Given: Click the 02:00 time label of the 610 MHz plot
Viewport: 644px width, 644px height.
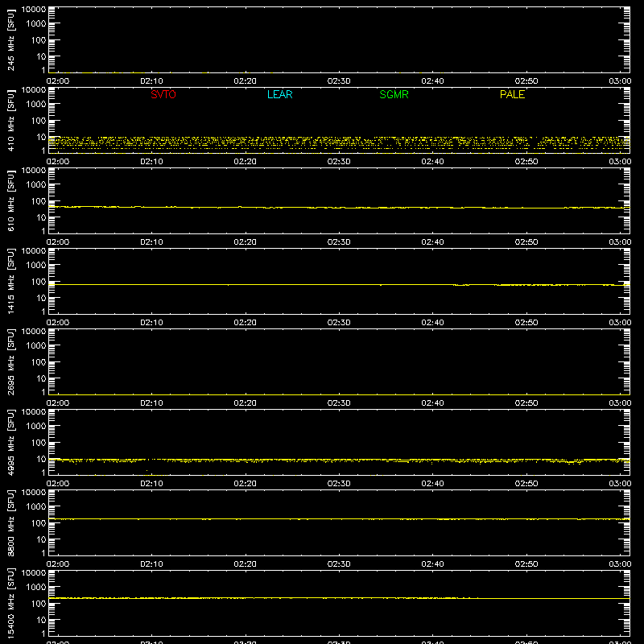Looking at the screenshot, I should click(58, 242).
